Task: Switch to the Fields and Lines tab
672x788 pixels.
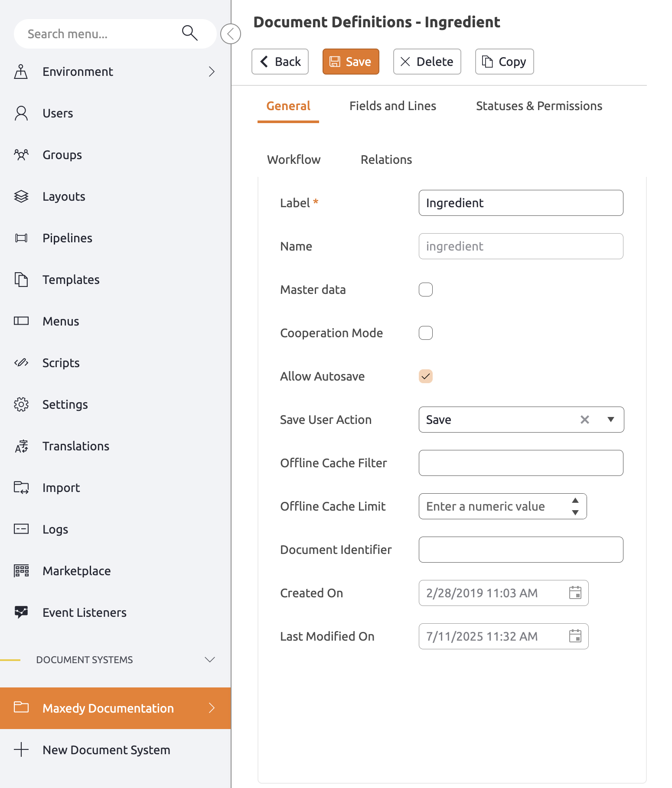Action: pos(392,106)
